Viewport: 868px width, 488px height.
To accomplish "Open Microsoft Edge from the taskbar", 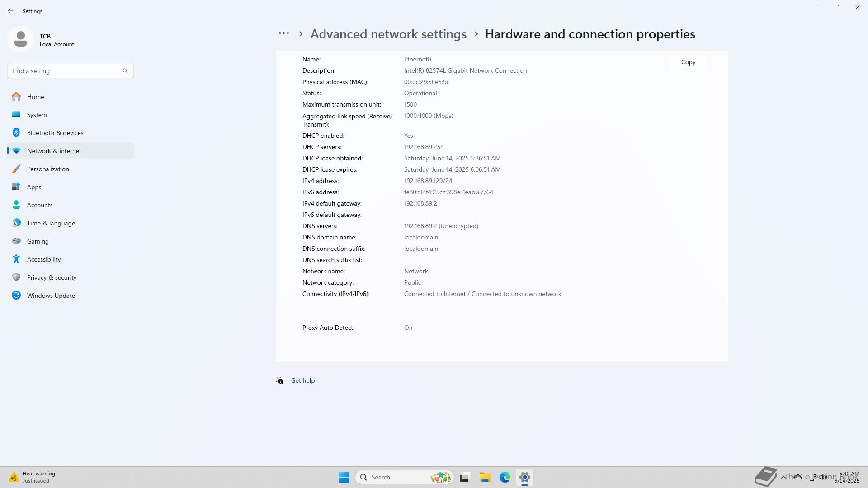I will point(505,477).
